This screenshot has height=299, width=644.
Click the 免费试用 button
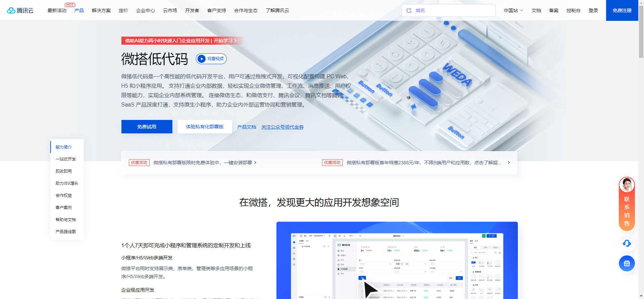[x=147, y=127]
